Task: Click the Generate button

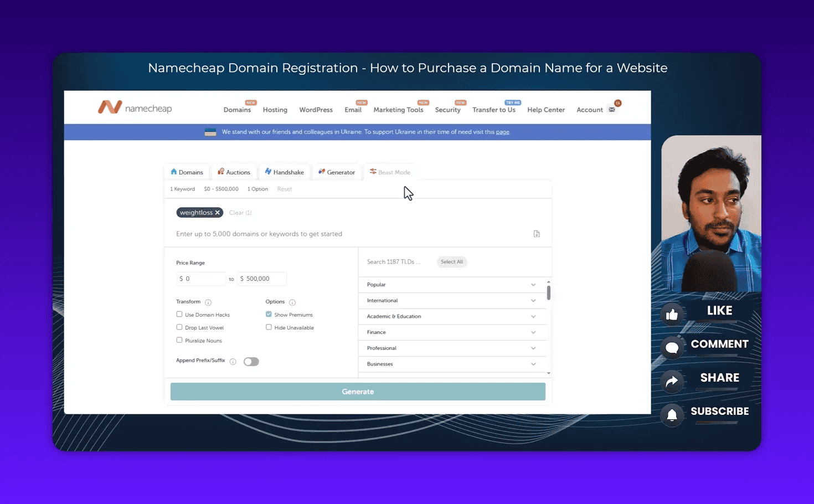Action: pyautogui.click(x=357, y=391)
